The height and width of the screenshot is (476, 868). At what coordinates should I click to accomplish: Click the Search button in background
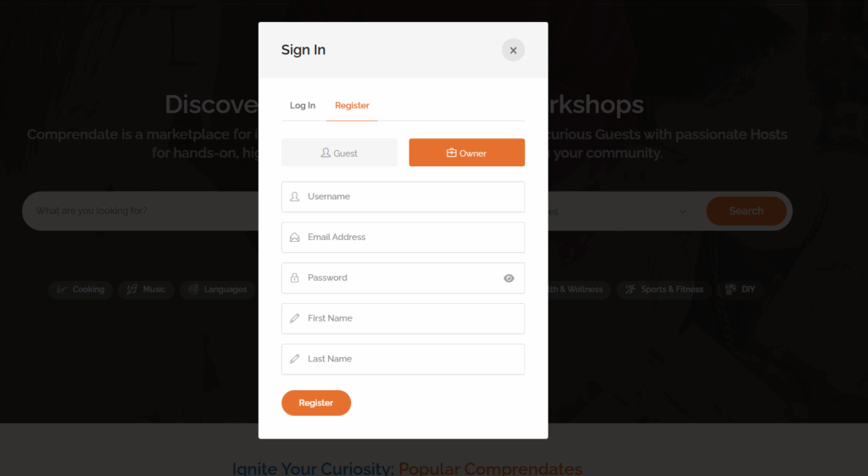[746, 211]
